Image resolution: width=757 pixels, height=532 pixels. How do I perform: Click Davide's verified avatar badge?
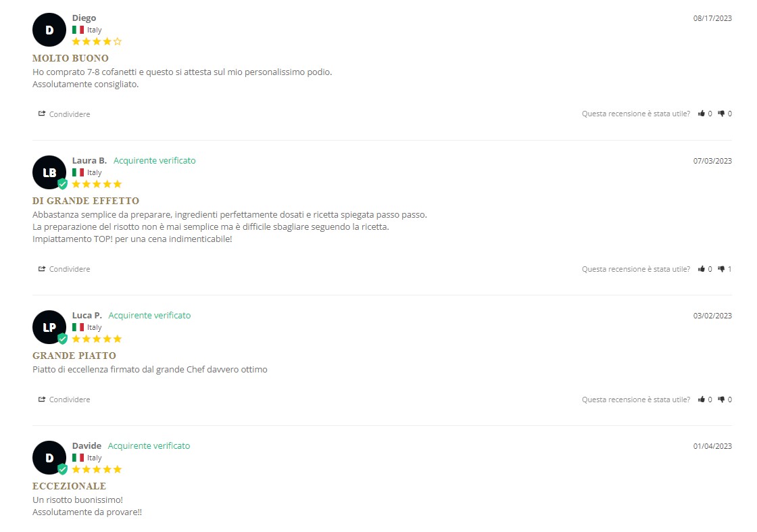click(x=62, y=469)
